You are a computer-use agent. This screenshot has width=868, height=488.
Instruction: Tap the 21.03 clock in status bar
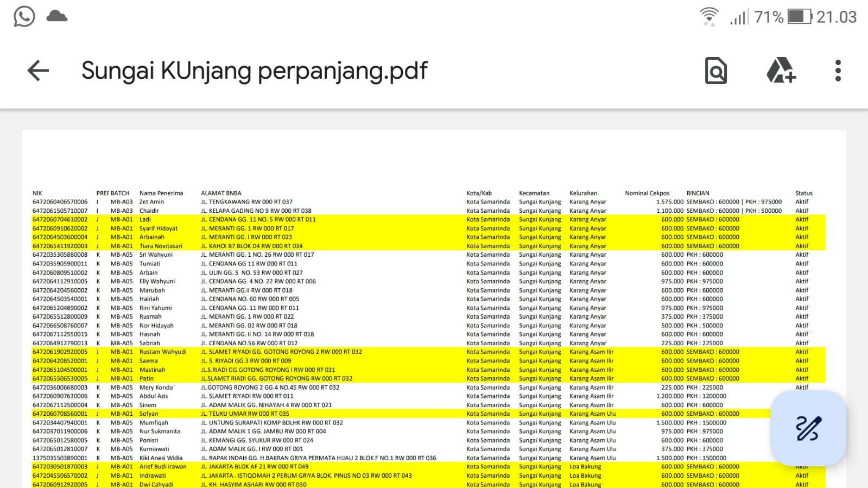pos(837,17)
